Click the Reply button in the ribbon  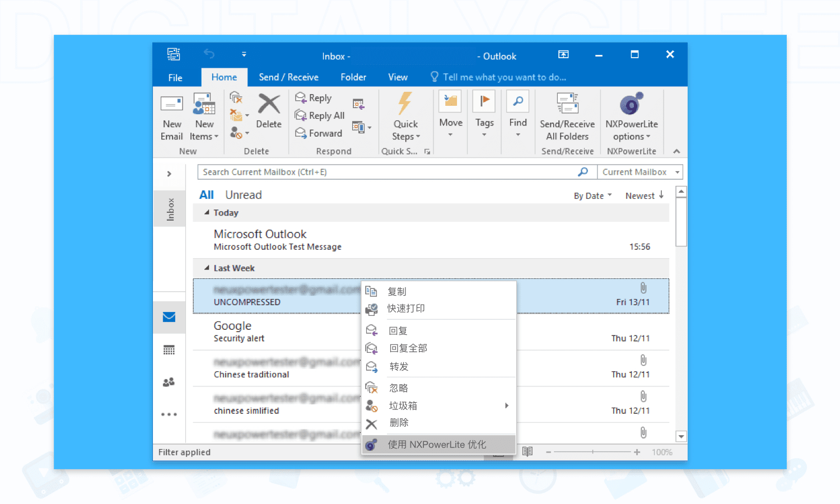[314, 98]
